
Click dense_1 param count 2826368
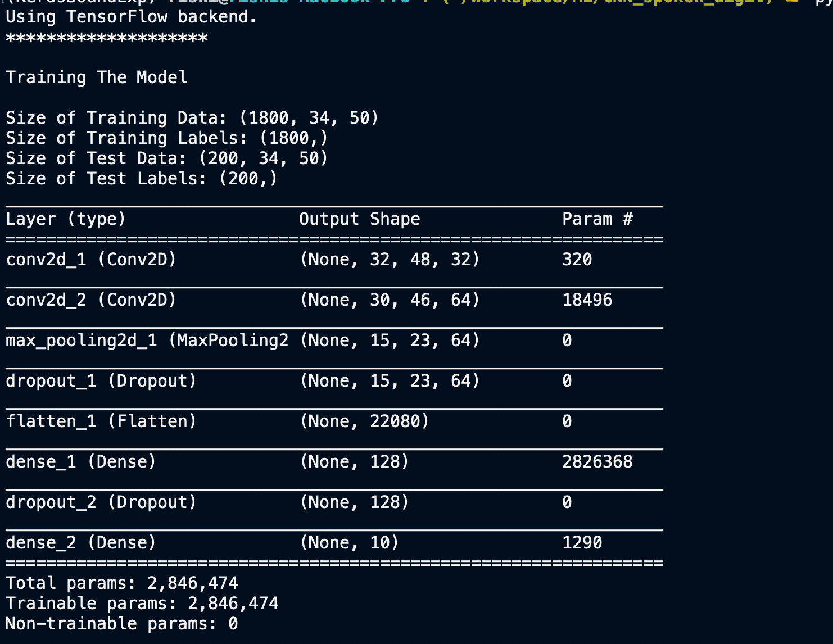tap(597, 462)
